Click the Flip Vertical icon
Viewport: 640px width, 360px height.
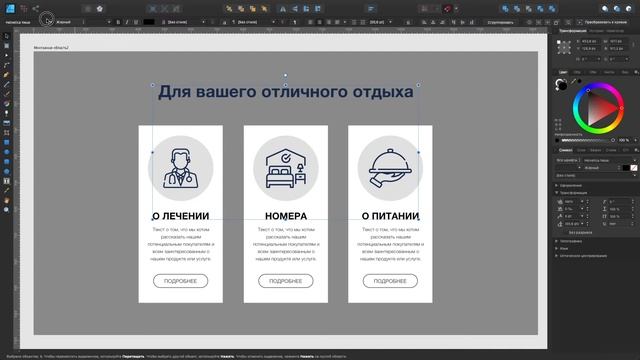pyautogui.click(x=294, y=9)
